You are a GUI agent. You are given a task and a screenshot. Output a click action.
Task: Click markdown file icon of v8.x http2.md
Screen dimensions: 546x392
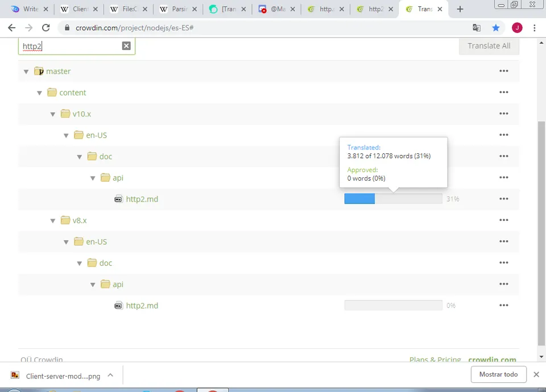[x=118, y=306]
